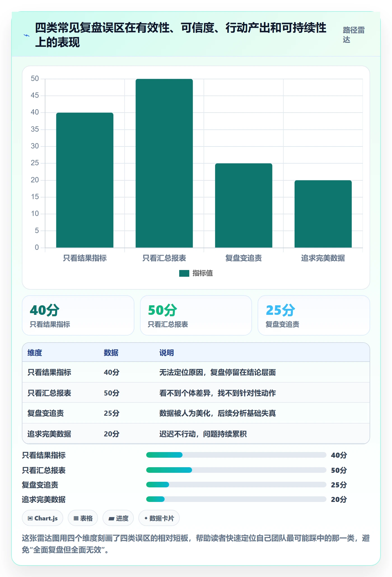Click the progress bar for 追求完美数据

[x=236, y=499]
